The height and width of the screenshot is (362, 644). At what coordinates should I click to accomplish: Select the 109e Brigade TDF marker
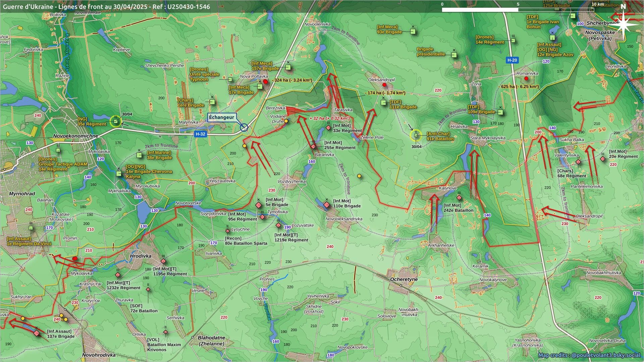[500, 112]
